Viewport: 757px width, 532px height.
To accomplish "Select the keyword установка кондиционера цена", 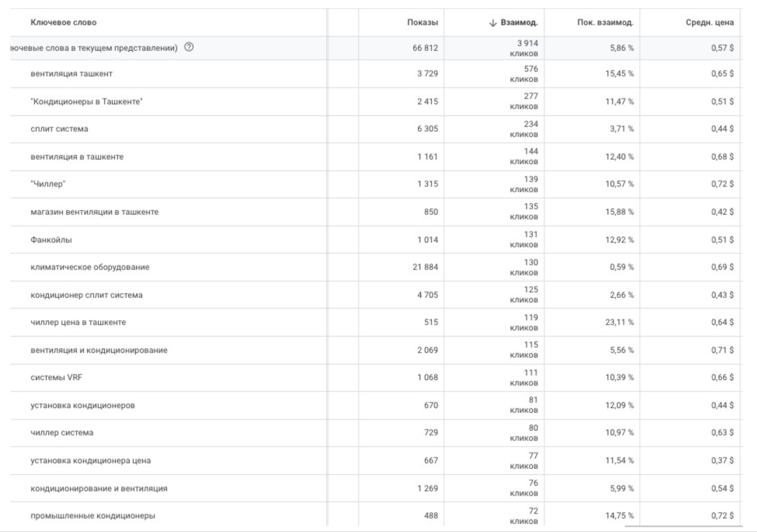I will pyautogui.click(x=91, y=460).
